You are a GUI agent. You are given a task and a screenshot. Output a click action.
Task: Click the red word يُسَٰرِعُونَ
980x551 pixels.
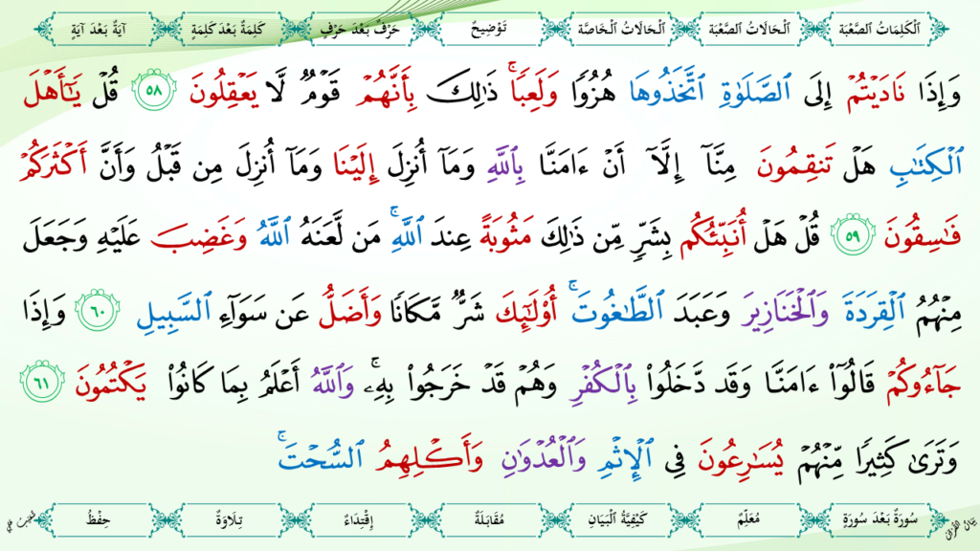[x=742, y=459]
